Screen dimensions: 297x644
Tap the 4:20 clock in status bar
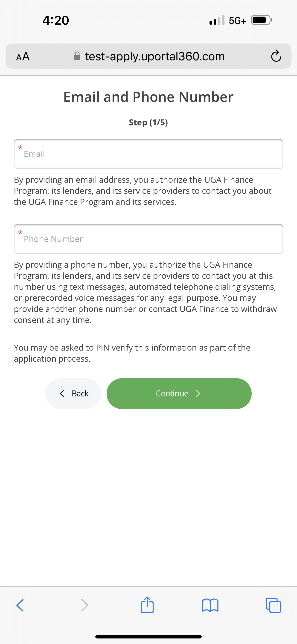click(x=56, y=20)
